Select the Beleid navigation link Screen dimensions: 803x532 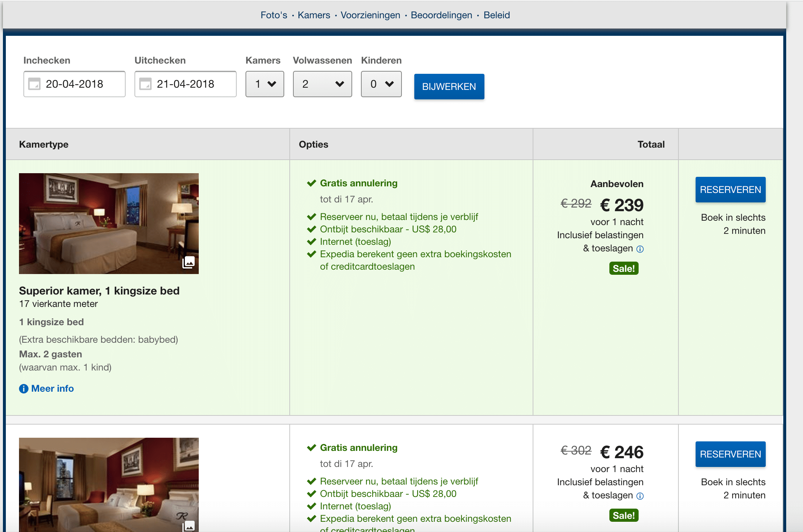tap(496, 15)
